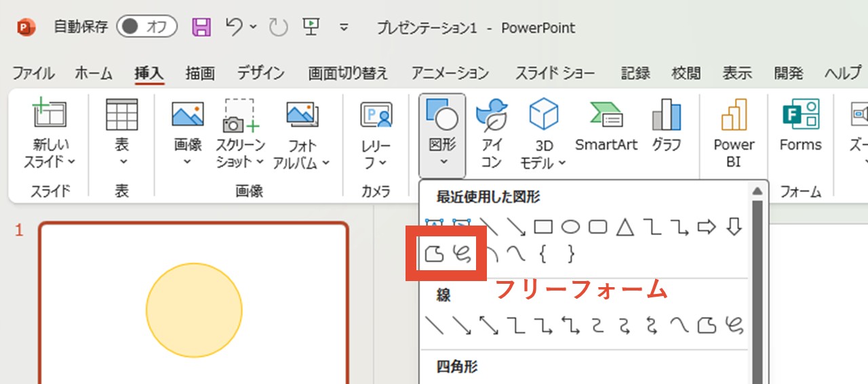
Task: Expand Quick Access Toolbar customize menu
Action: [344, 28]
